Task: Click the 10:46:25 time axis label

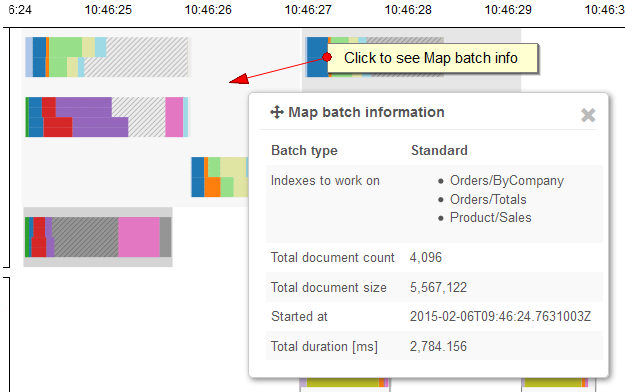Action: tap(108, 10)
